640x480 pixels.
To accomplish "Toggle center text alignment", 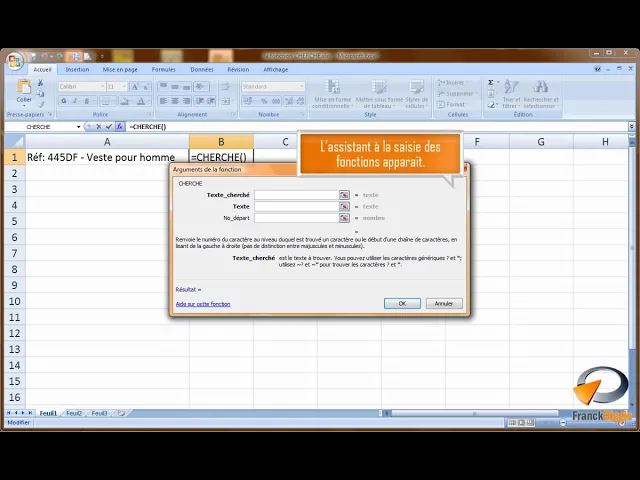I will click(175, 101).
